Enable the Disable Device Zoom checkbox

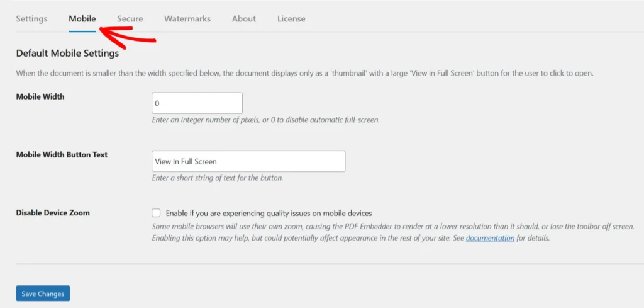click(x=157, y=213)
